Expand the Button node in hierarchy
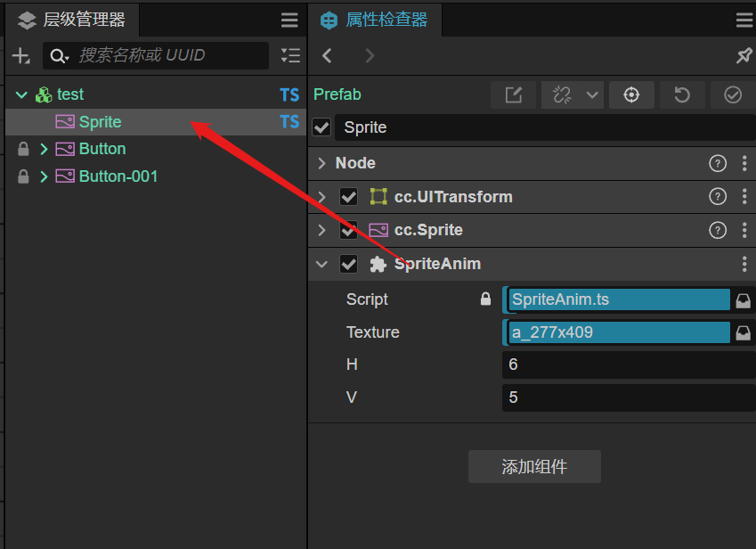This screenshot has width=756, height=549. pos(44,149)
